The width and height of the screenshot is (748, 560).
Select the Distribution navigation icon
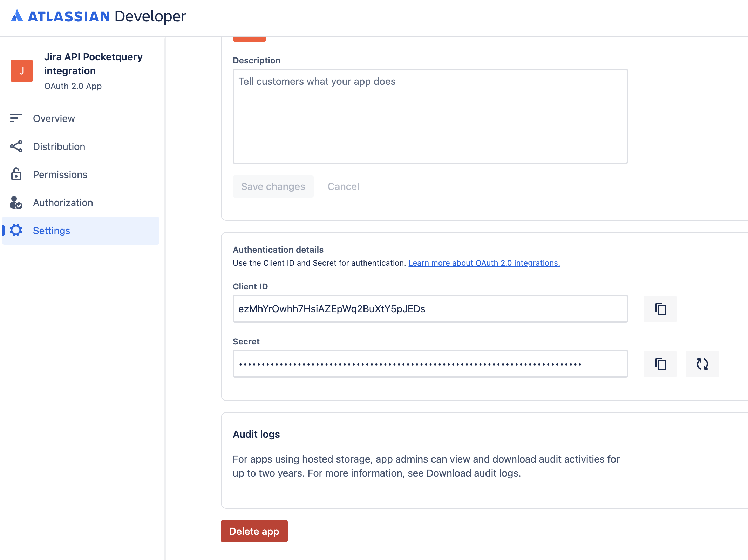(16, 146)
